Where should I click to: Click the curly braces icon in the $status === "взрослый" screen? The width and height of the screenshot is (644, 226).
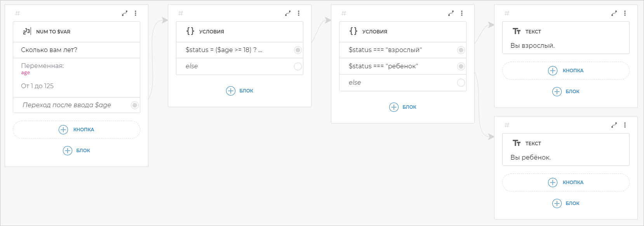[x=353, y=31]
